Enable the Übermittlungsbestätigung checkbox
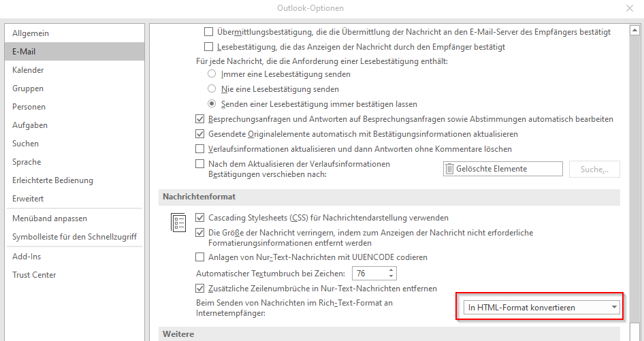 tap(208, 31)
